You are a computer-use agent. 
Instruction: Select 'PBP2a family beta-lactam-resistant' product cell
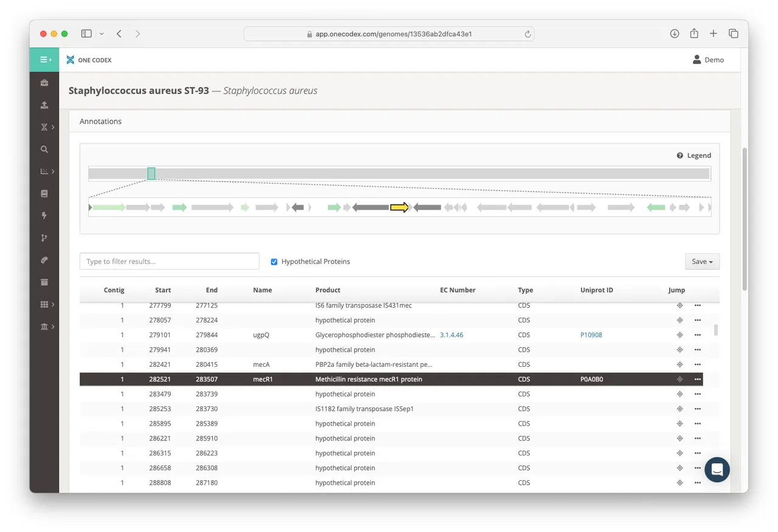click(374, 364)
